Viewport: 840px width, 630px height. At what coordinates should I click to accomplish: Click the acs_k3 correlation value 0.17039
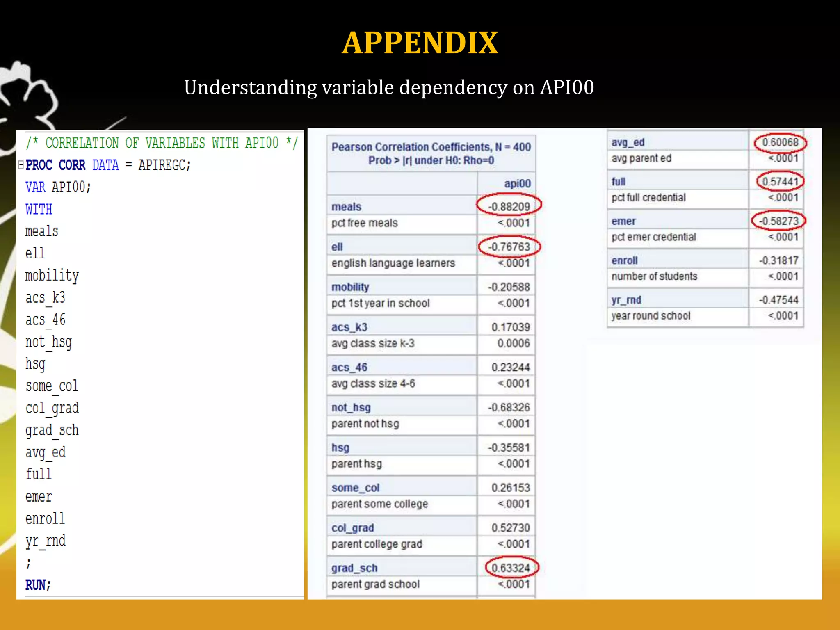(x=511, y=327)
